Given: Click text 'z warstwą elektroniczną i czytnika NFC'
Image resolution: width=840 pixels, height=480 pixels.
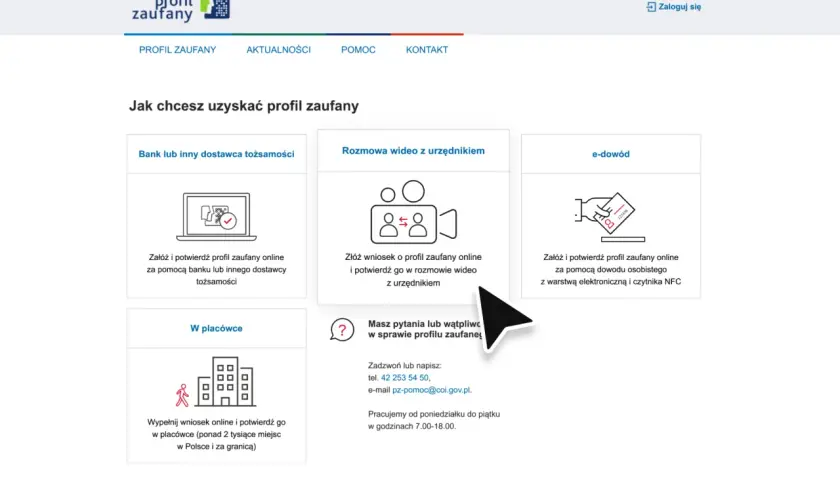Looking at the screenshot, I should point(611,282).
